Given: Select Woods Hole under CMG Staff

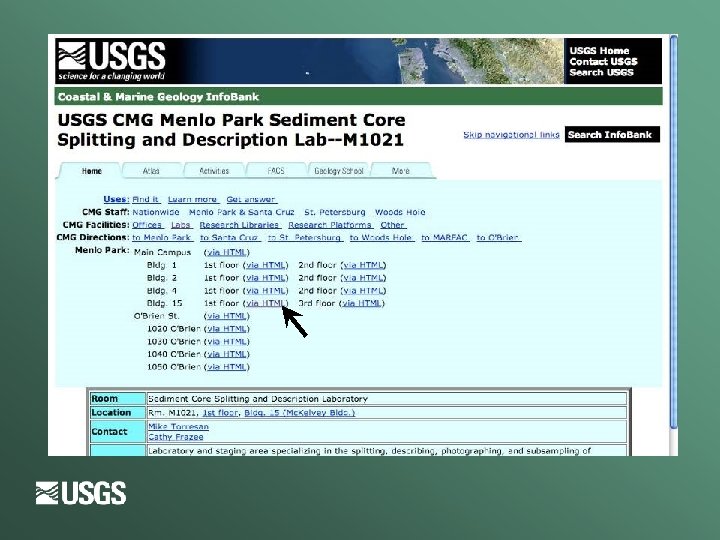Looking at the screenshot, I should click(x=400, y=212).
